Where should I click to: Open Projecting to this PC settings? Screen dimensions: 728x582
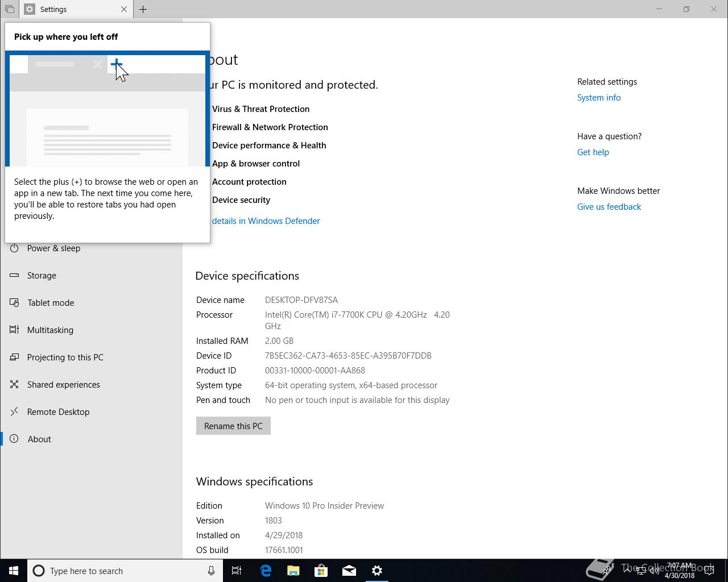point(65,357)
